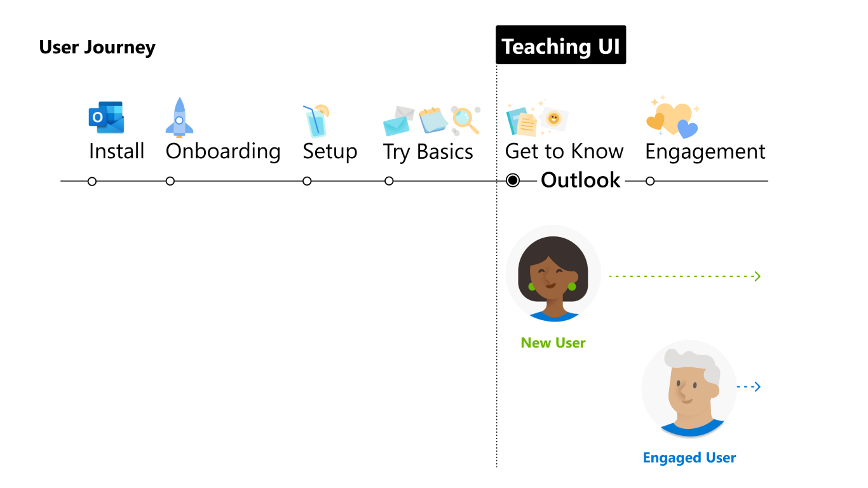Click the Setup timeline circle marker
This screenshot has height=488, width=868.
(307, 181)
